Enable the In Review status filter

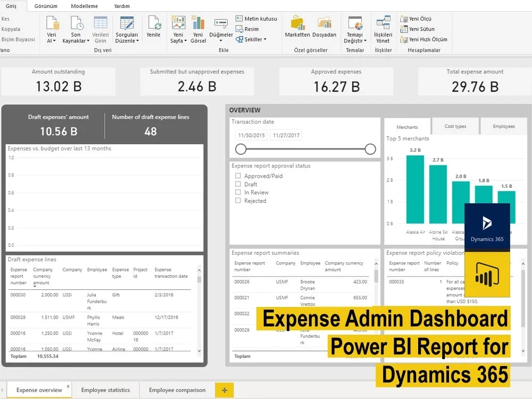tap(237, 192)
